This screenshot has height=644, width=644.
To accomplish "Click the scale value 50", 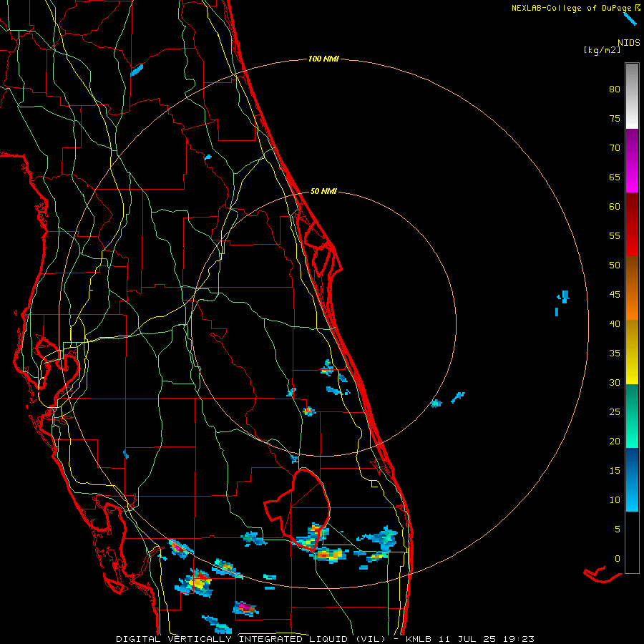I will click(615, 265).
